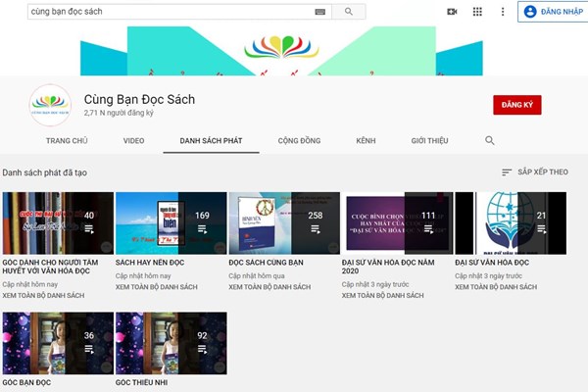Switch to the Trang chủ tab
Viewport: 588px width, 392px height.
coord(67,141)
